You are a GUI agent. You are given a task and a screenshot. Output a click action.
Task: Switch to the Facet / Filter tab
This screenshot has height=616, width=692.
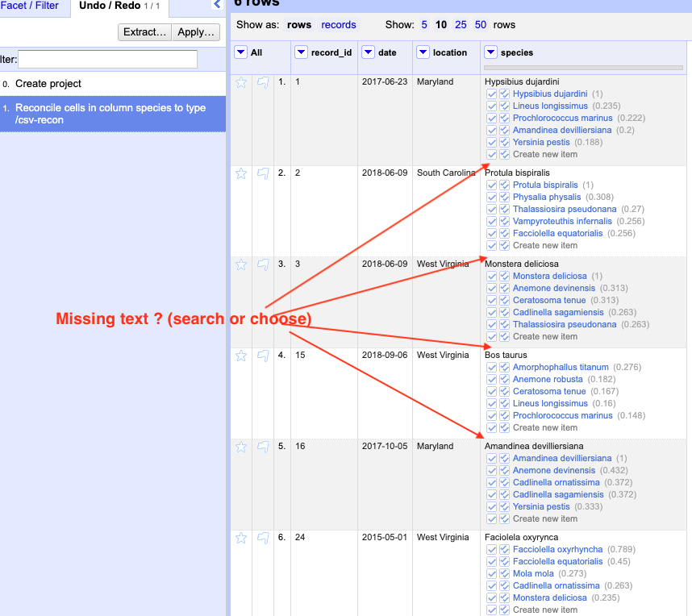click(30, 6)
